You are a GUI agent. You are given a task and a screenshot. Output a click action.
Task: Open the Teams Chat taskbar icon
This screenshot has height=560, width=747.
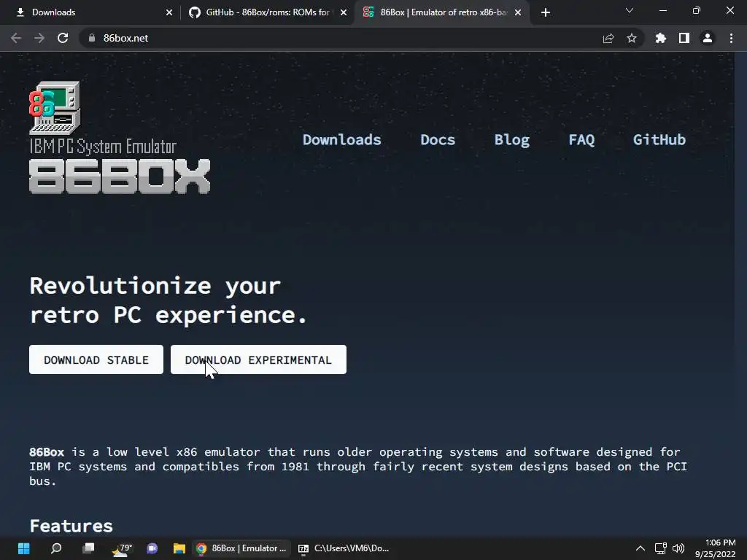pos(152,548)
